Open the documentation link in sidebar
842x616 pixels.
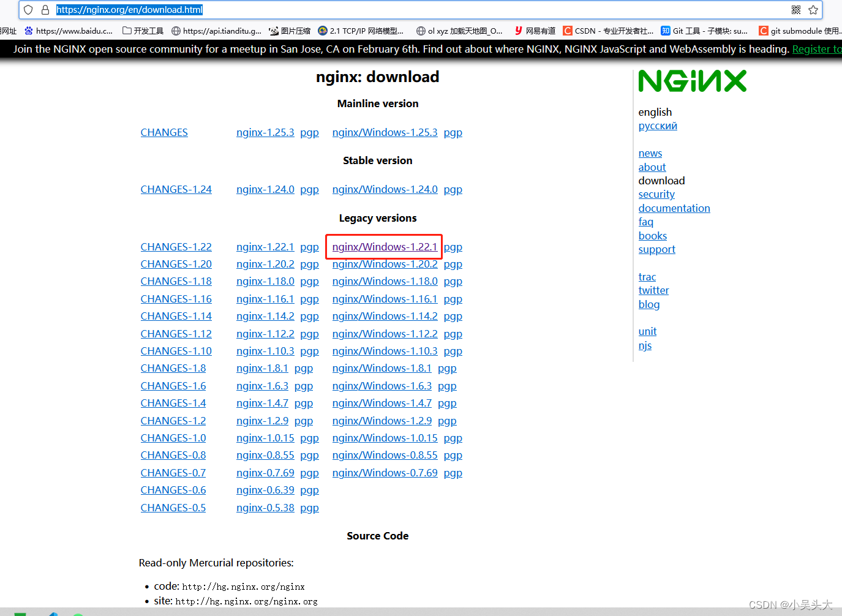click(x=674, y=208)
